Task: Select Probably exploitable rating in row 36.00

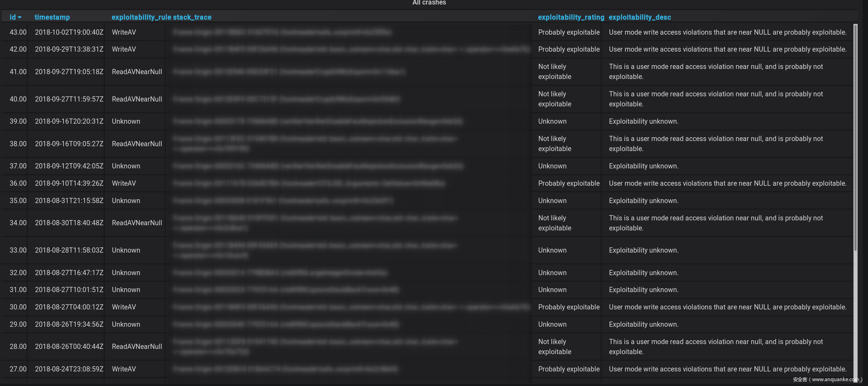Action: 568,183
